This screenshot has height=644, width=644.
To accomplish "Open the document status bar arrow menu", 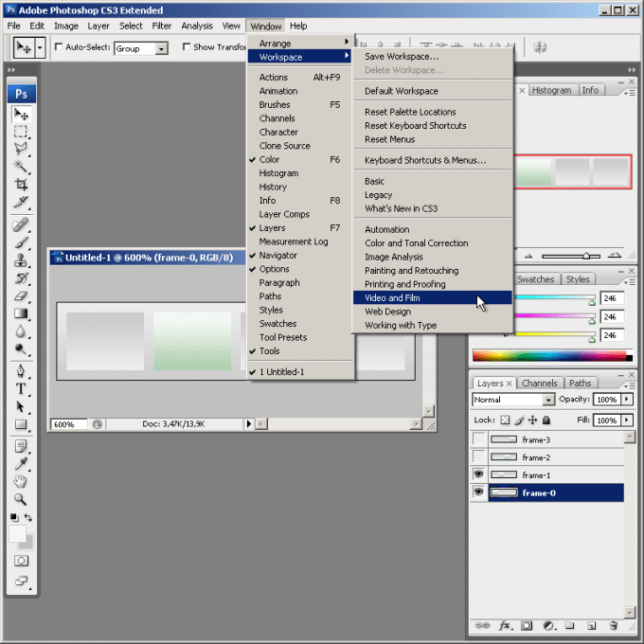I will pos(248,423).
